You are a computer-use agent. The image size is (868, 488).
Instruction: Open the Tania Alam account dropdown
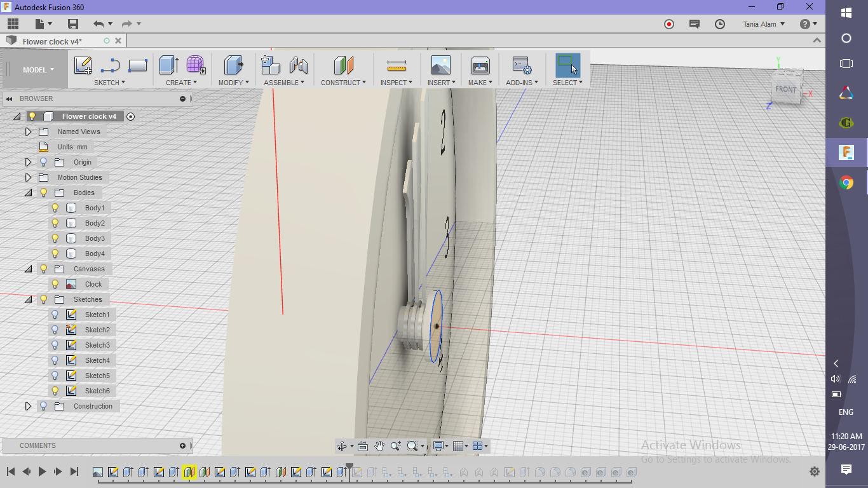pyautogui.click(x=764, y=24)
